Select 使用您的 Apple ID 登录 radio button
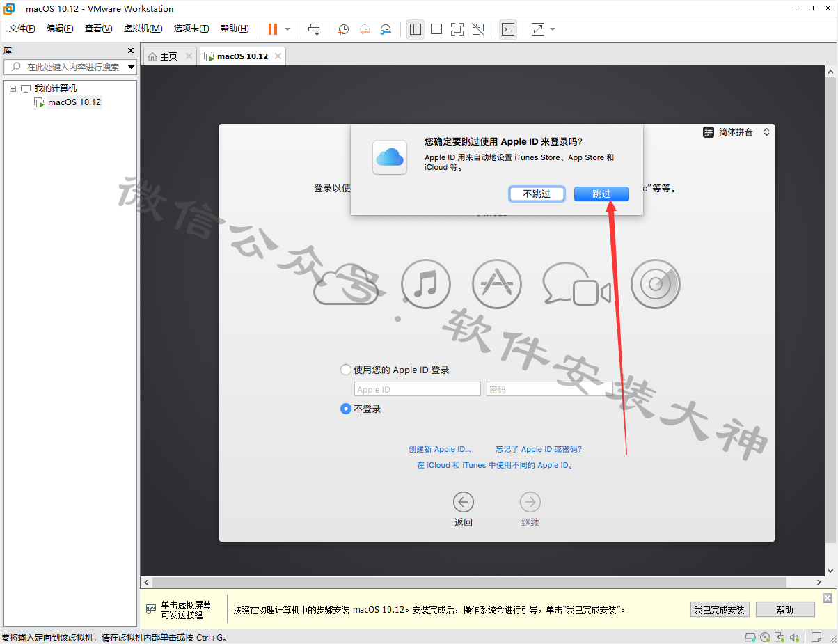The height and width of the screenshot is (644, 838). coord(346,370)
